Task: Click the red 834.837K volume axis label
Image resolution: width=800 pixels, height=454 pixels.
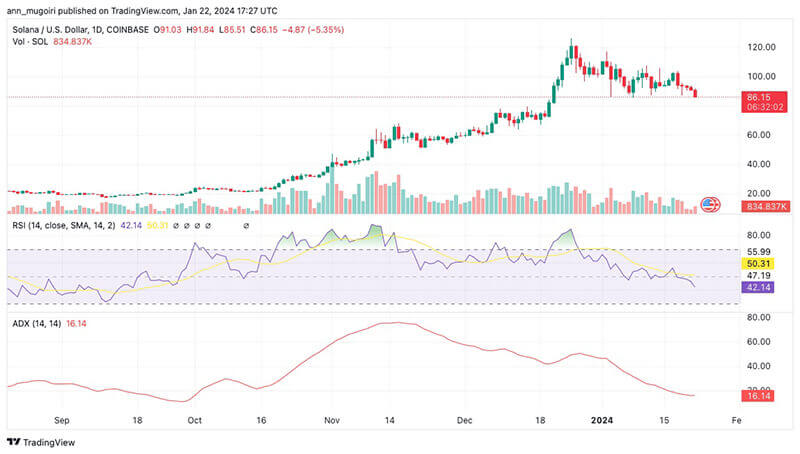Action: point(765,207)
